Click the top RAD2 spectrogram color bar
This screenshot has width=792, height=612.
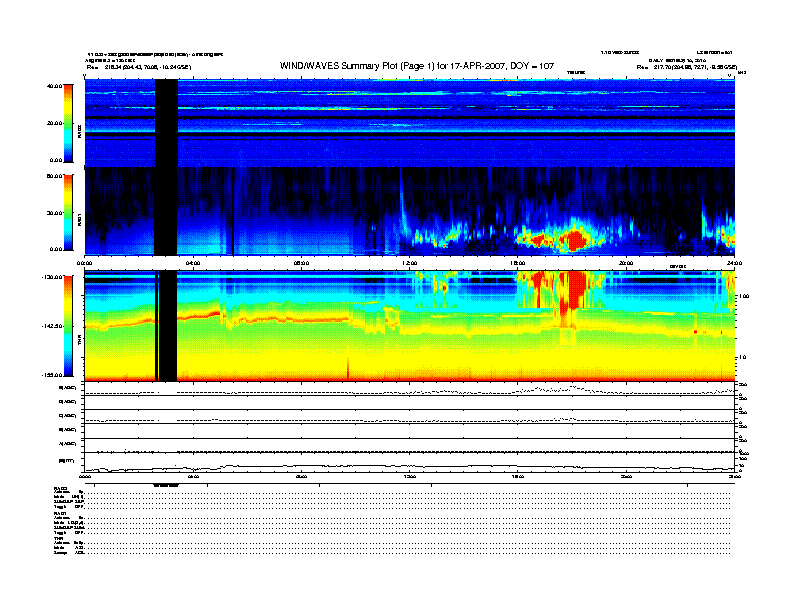pyautogui.click(x=67, y=122)
